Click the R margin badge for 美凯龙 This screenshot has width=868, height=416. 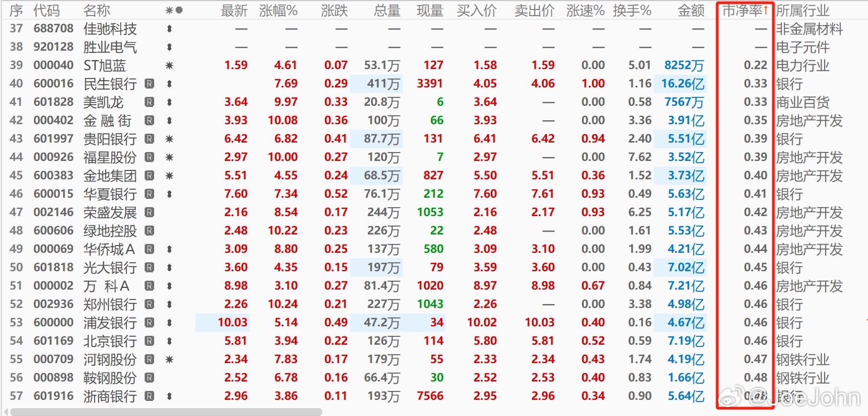149,102
